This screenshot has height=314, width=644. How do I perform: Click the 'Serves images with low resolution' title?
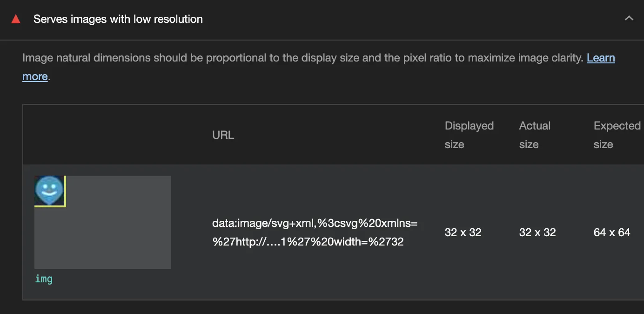coord(118,19)
